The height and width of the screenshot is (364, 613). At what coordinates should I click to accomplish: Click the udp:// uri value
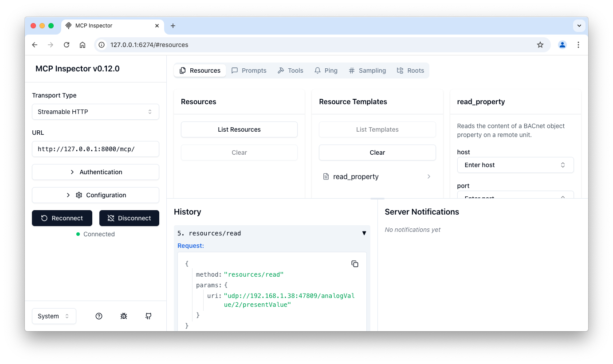(x=289, y=300)
